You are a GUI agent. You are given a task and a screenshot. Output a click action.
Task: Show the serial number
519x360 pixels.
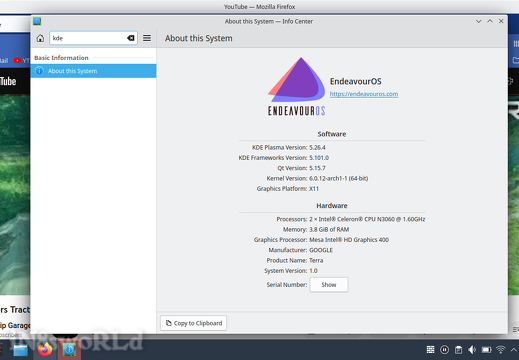(x=329, y=285)
